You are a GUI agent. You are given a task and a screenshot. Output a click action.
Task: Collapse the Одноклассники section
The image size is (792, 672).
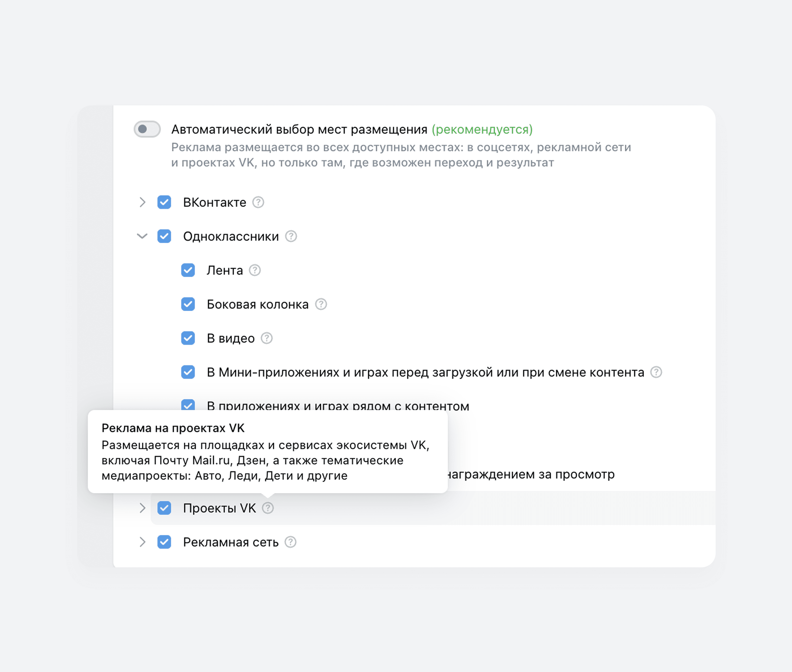click(142, 236)
